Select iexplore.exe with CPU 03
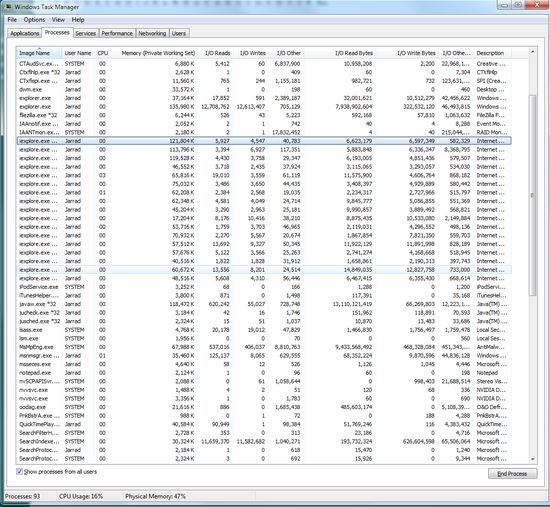The image size is (550, 507). [x=264, y=175]
